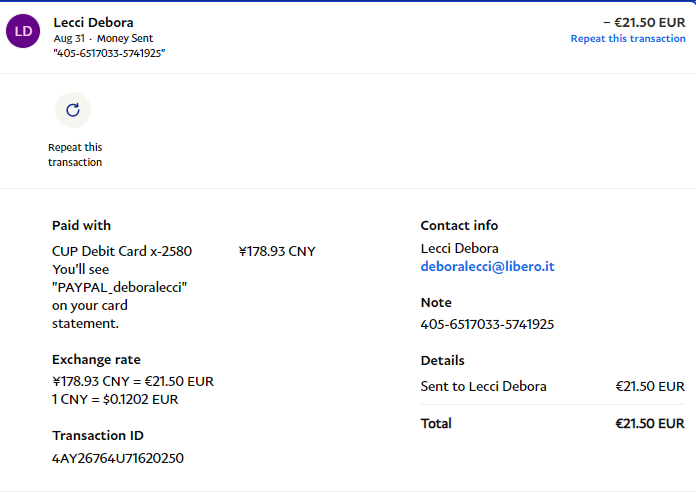Click the Sent to Lecci Debora detail row

(484, 386)
